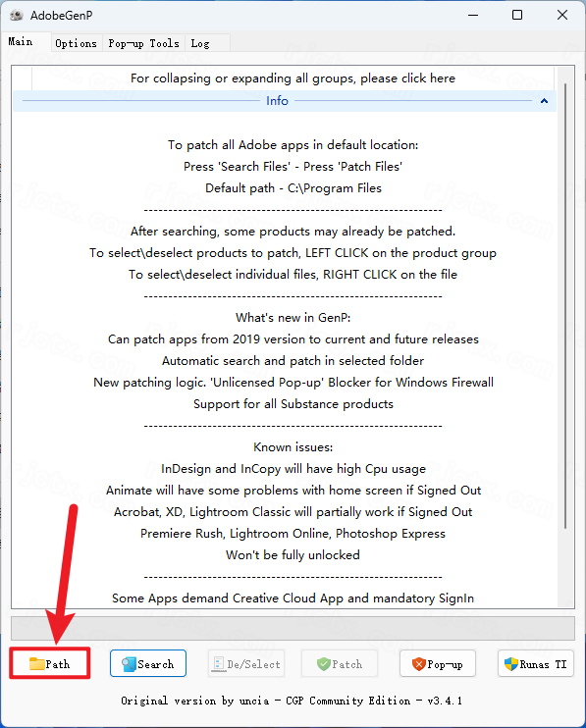Click the blue-yellow shield icon on Runas TI
The height and width of the screenshot is (728, 586).
pyautogui.click(x=511, y=664)
